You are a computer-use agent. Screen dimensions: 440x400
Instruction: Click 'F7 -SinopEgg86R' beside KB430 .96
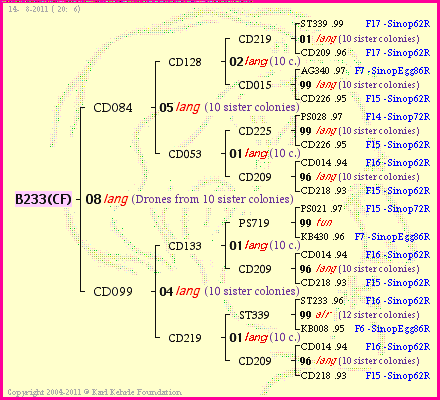coord(392,237)
